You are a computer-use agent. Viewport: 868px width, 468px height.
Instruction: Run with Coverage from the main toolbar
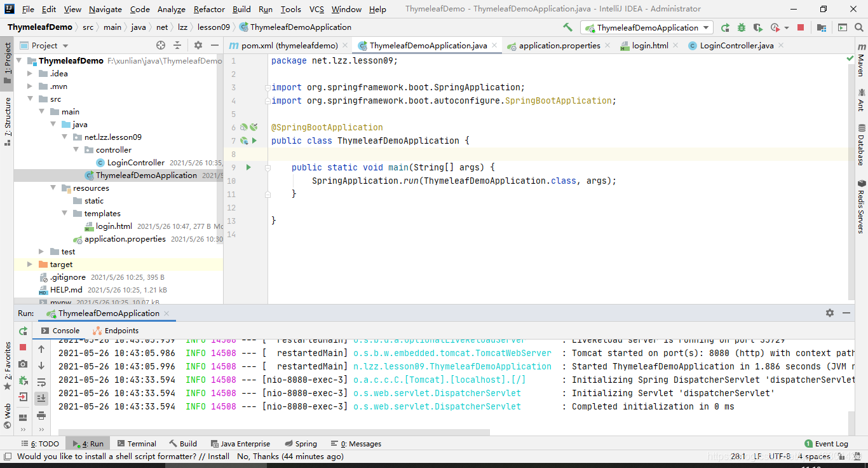coord(757,27)
